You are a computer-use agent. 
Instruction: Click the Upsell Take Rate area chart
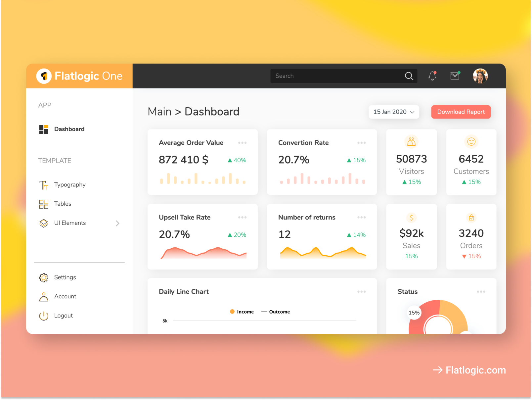[203, 253]
